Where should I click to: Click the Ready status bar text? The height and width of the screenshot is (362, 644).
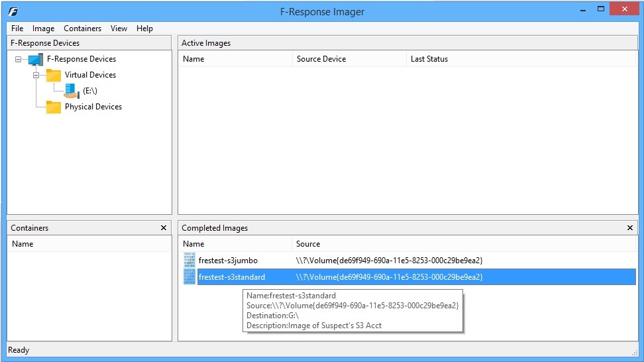pos(19,350)
